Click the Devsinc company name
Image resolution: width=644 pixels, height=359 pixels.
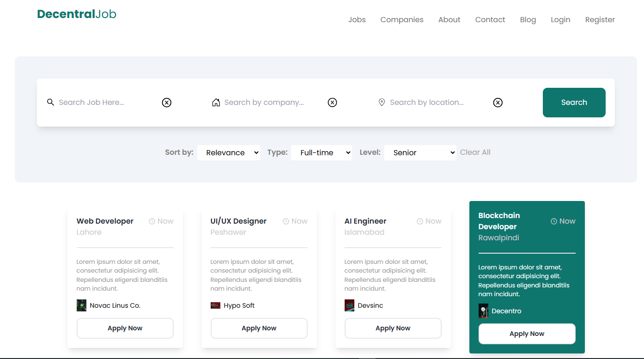pos(371,305)
